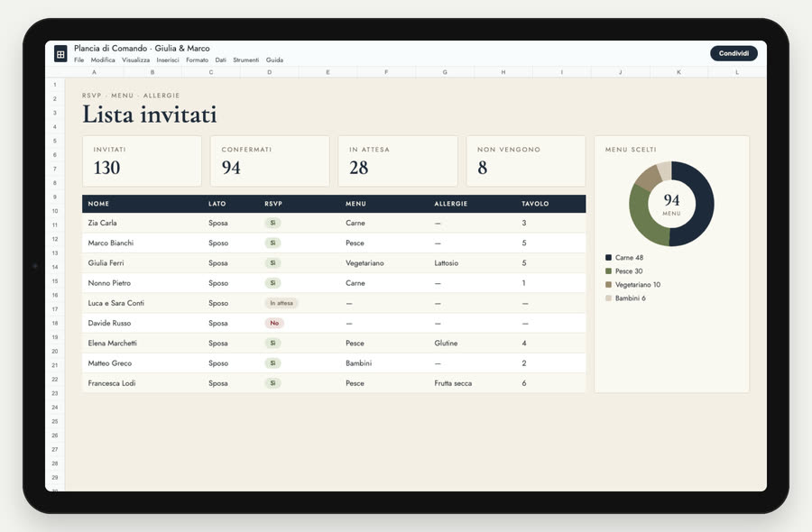
Task: Select the Matteo Greco name cell
Action: pyautogui.click(x=110, y=363)
